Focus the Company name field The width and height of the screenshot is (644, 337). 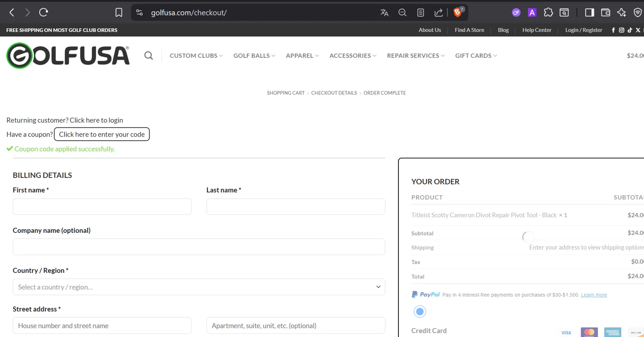199,247
